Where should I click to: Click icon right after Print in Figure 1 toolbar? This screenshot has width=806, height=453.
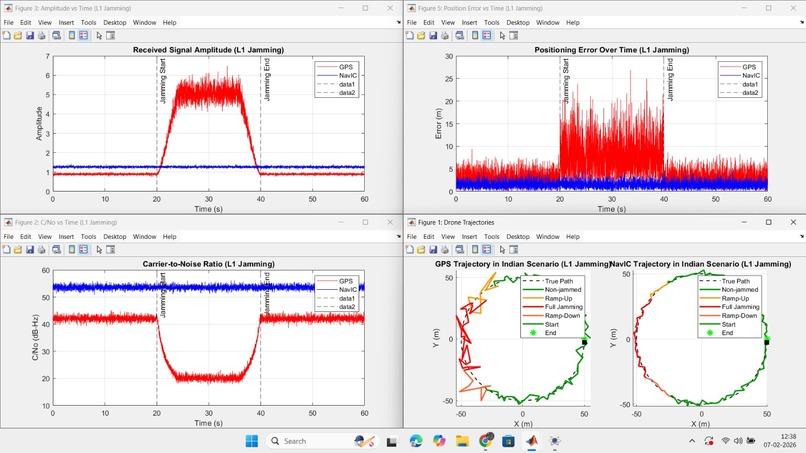pos(460,249)
